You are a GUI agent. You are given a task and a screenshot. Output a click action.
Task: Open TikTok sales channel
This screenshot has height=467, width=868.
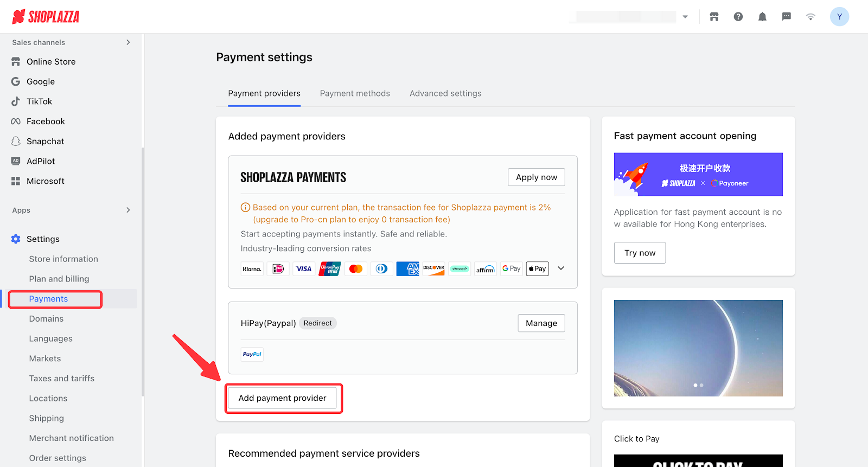coord(39,101)
